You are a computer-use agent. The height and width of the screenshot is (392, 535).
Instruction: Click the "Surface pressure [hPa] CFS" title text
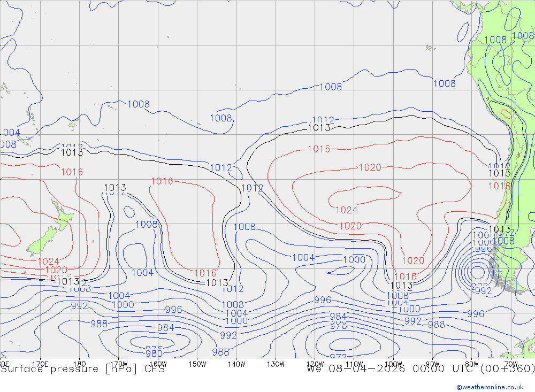(82, 369)
